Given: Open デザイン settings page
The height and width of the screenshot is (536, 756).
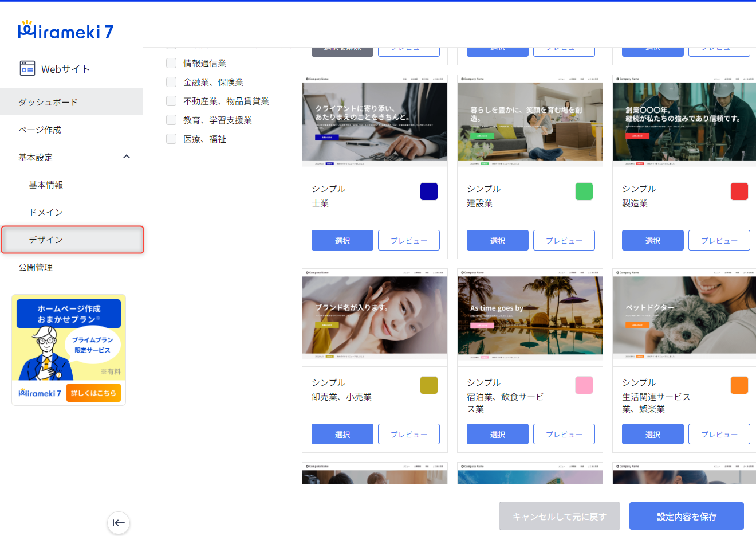Looking at the screenshot, I should 72,240.
